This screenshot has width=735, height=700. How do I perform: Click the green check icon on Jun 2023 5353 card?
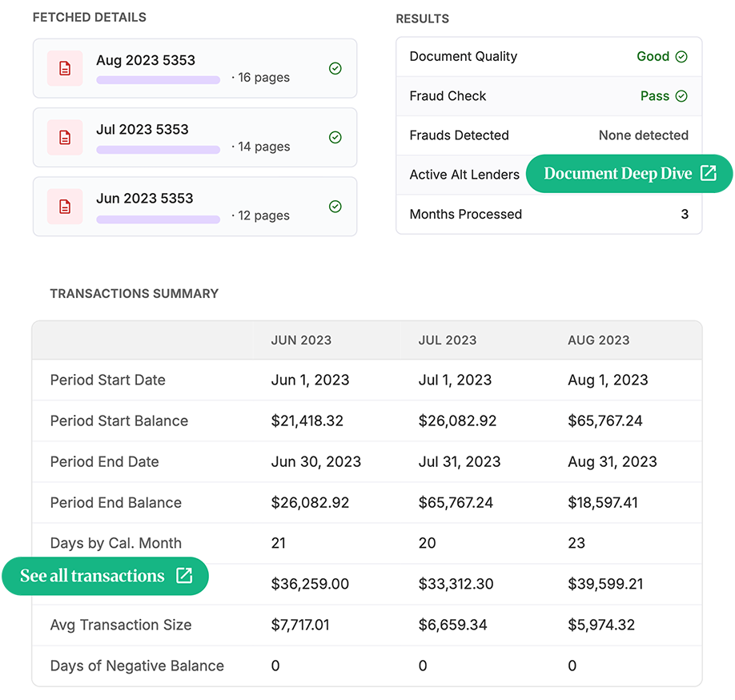(335, 207)
